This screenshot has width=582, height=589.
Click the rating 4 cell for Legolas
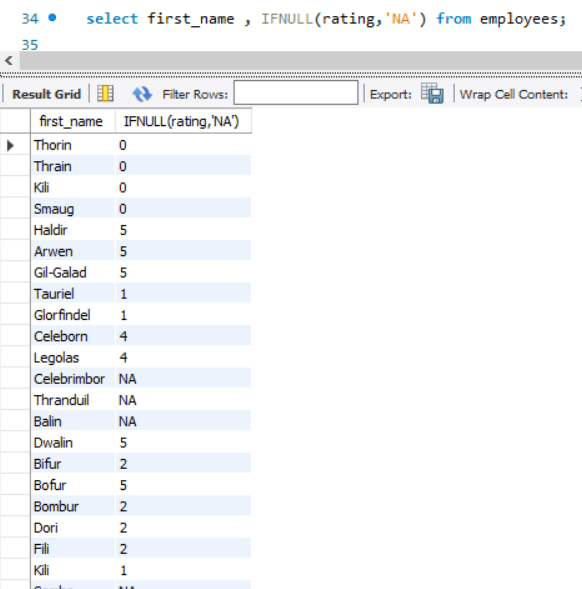tap(183, 357)
